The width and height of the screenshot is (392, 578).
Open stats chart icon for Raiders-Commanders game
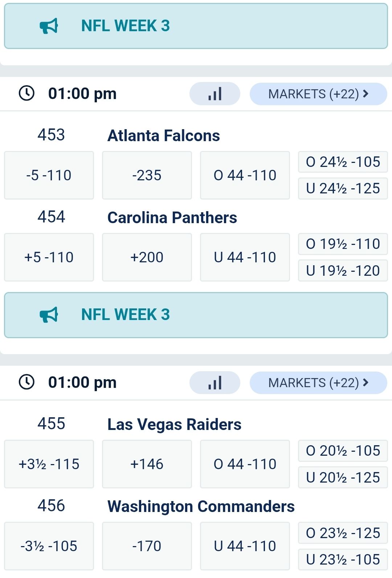(215, 383)
